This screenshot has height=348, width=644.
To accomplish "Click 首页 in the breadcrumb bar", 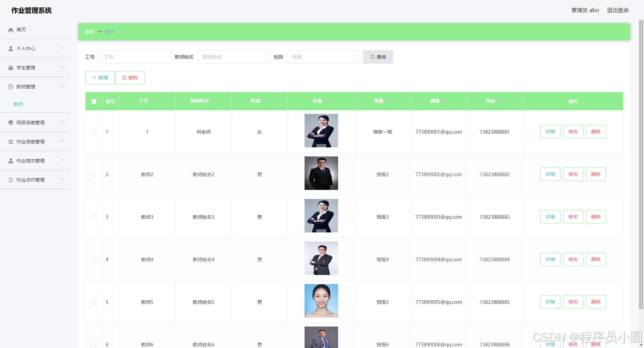I will 90,32.
